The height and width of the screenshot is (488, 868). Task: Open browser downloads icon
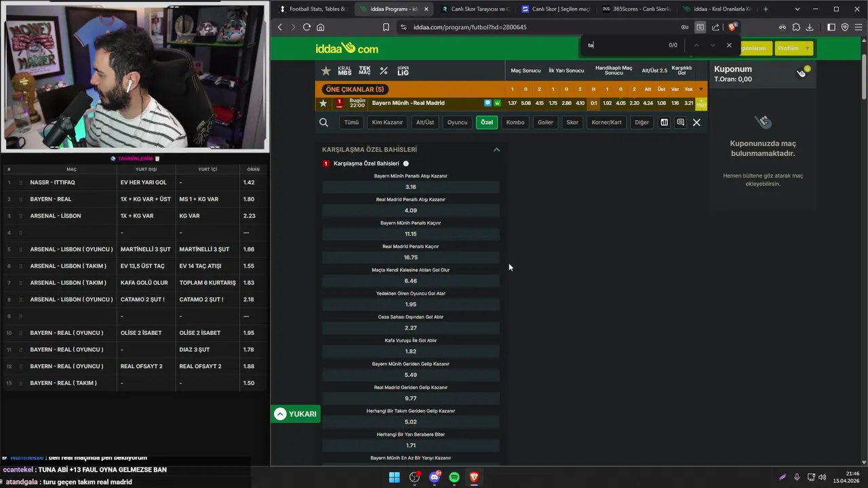(x=810, y=27)
